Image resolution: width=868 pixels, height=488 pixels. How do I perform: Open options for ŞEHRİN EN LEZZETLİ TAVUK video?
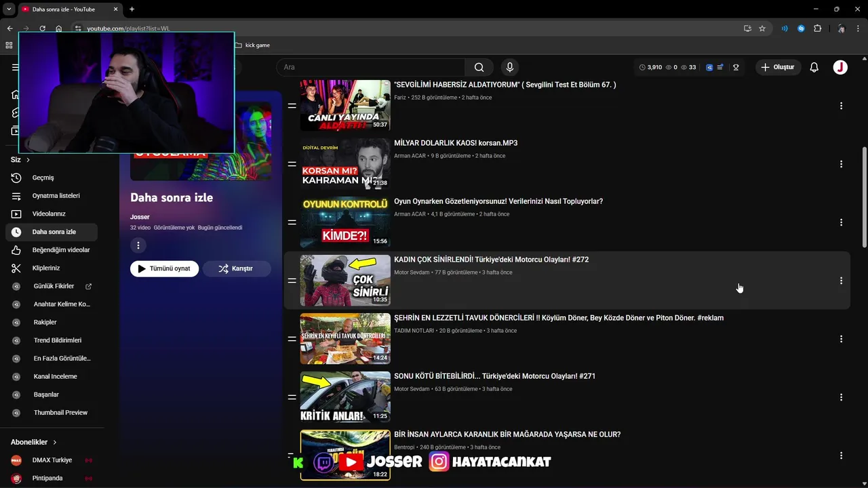tap(841, 339)
